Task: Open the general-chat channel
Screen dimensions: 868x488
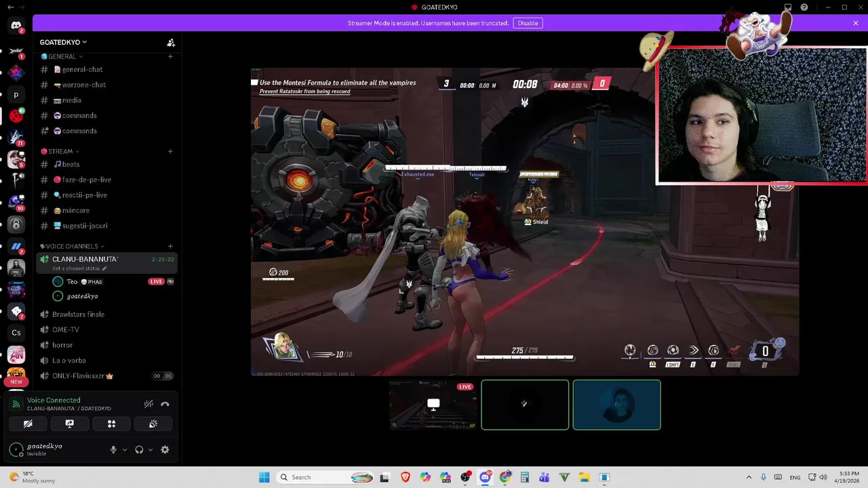Action: click(107, 69)
